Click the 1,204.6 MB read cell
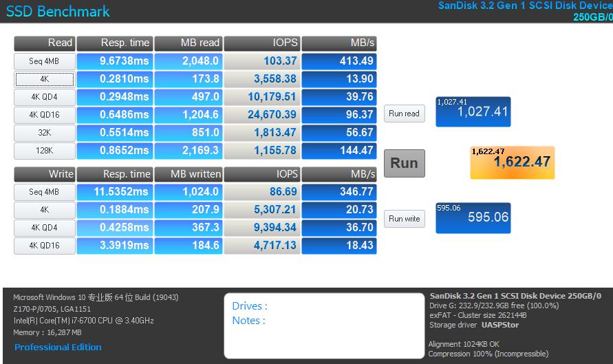The width and height of the screenshot is (613, 364). click(189, 115)
